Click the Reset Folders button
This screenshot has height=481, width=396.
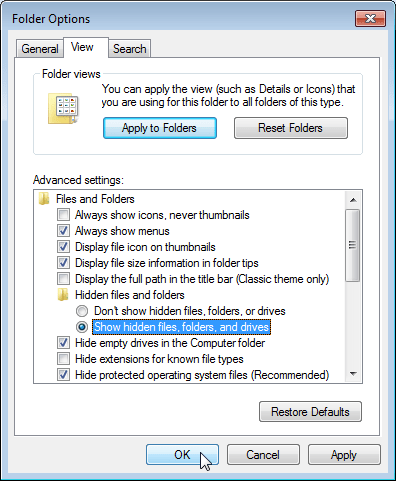point(291,128)
